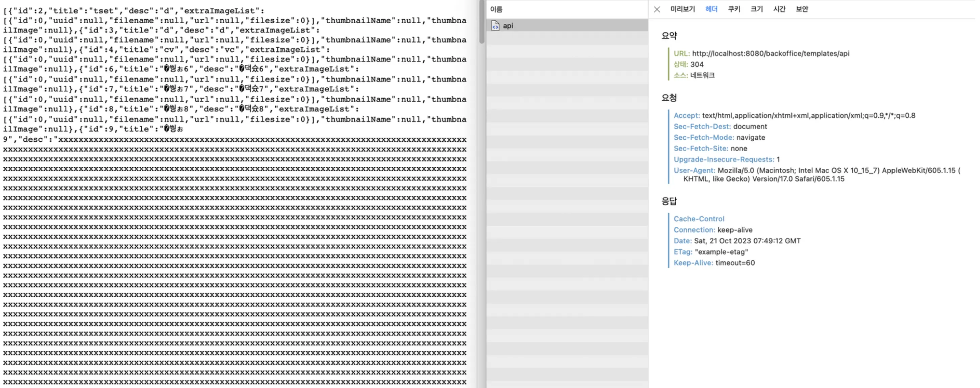Show the 보안 tab
This screenshot has width=980, height=388.
click(801, 9)
